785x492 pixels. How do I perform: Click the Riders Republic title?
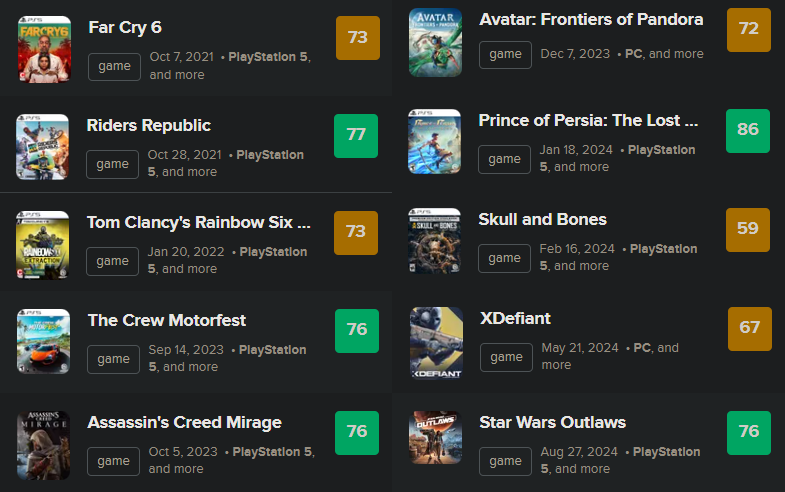point(149,125)
